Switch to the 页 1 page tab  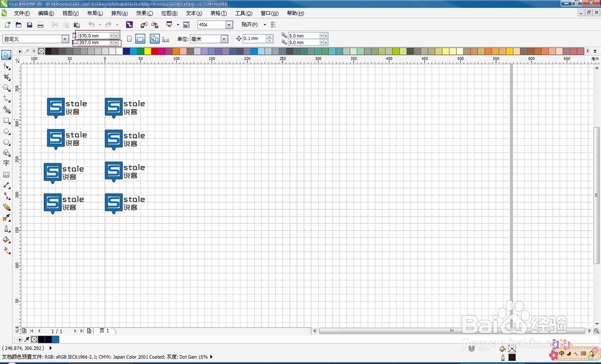104,331
